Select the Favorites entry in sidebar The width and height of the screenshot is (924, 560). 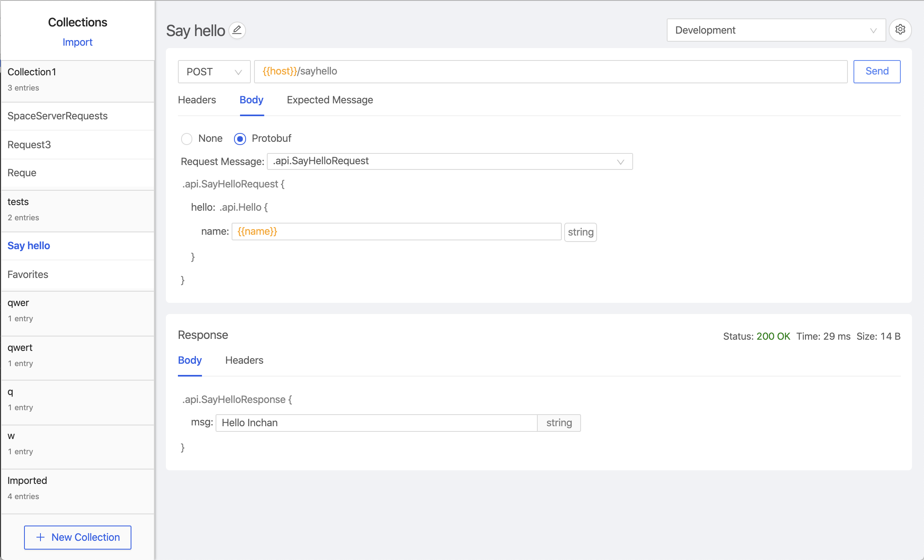point(28,274)
